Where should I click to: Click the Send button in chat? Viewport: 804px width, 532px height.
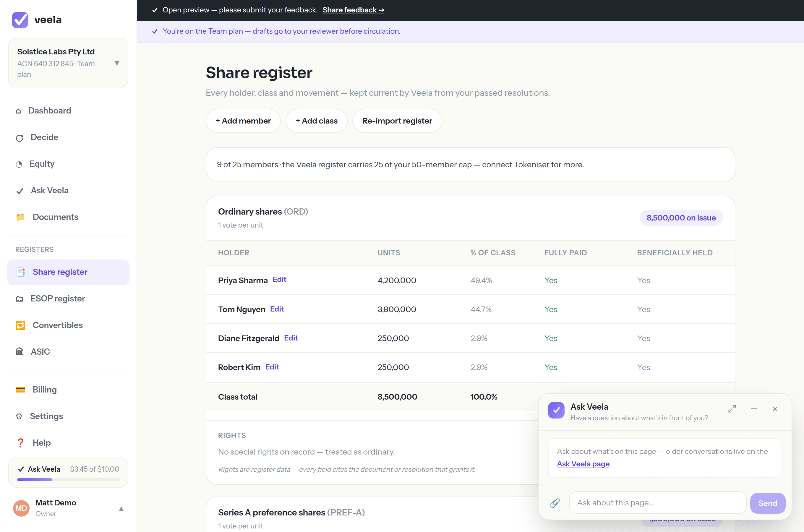pyautogui.click(x=767, y=503)
